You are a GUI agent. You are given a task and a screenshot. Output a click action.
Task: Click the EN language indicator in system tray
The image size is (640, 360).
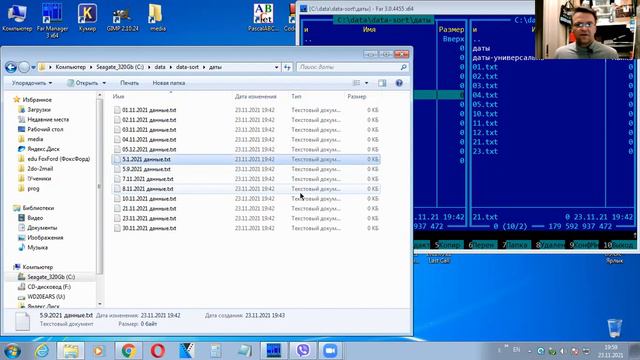tap(516, 350)
